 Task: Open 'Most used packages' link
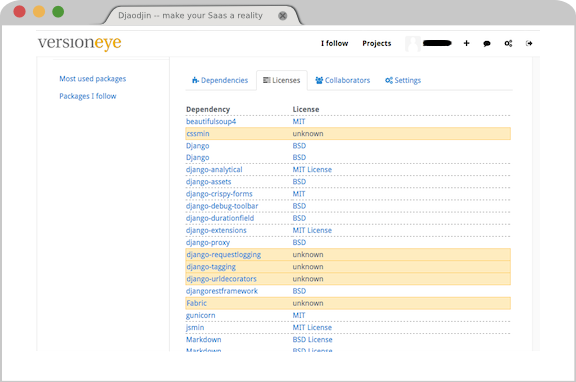[x=93, y=79]
